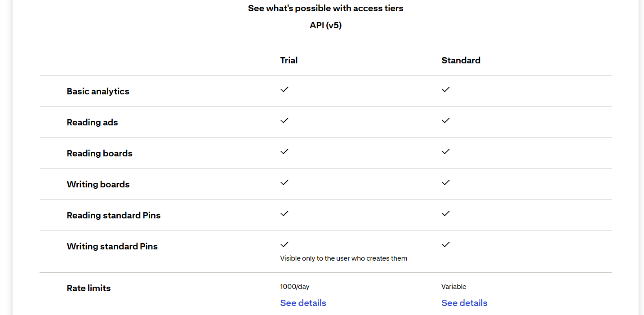
Task: Click the Variable rate limit text
Action: point(453,286)
